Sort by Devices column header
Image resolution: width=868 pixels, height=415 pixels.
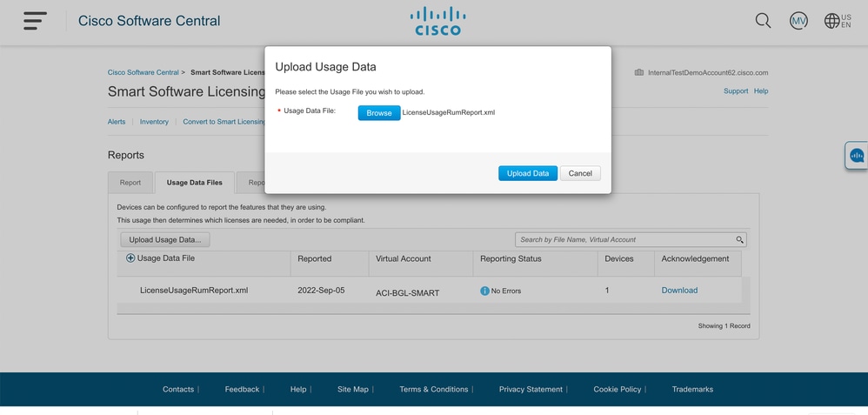click(x=619, y=258)
